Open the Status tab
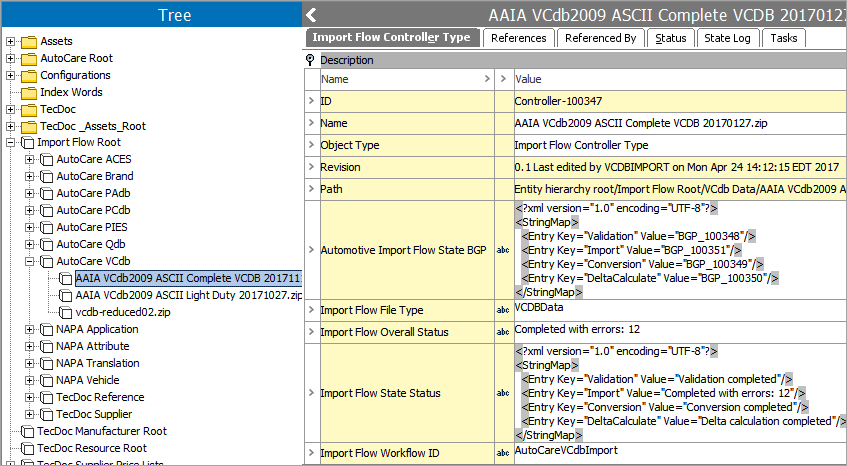Viewport: 847px width, 466px height. tap(670, 38)
